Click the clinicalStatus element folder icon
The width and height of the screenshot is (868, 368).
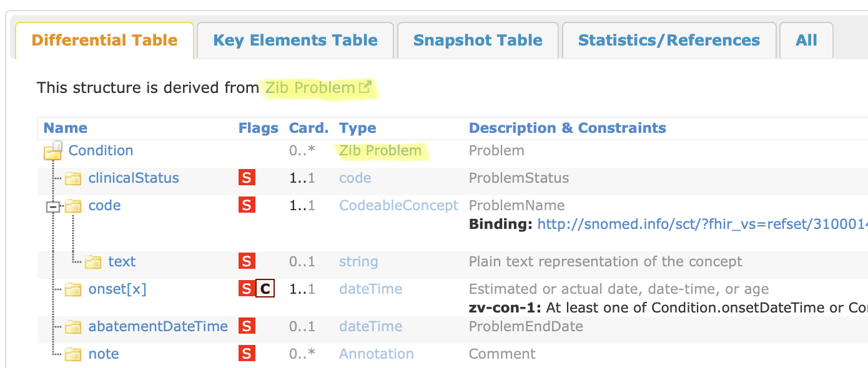(x=74, y=178)
